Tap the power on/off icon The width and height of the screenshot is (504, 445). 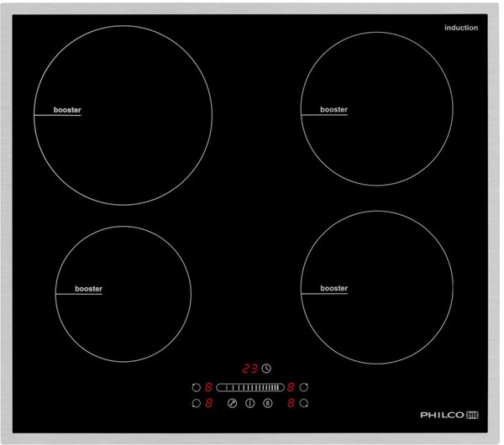click(250, 403)
